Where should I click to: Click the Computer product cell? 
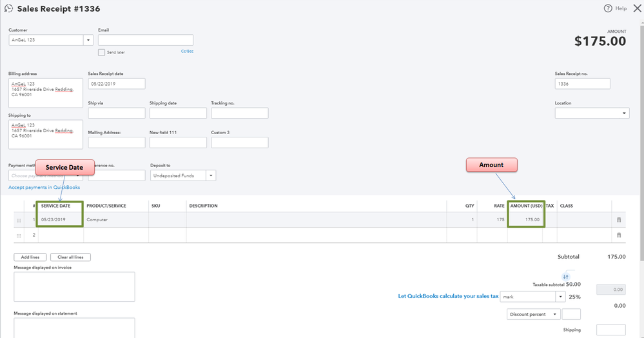tap(116, 219)
